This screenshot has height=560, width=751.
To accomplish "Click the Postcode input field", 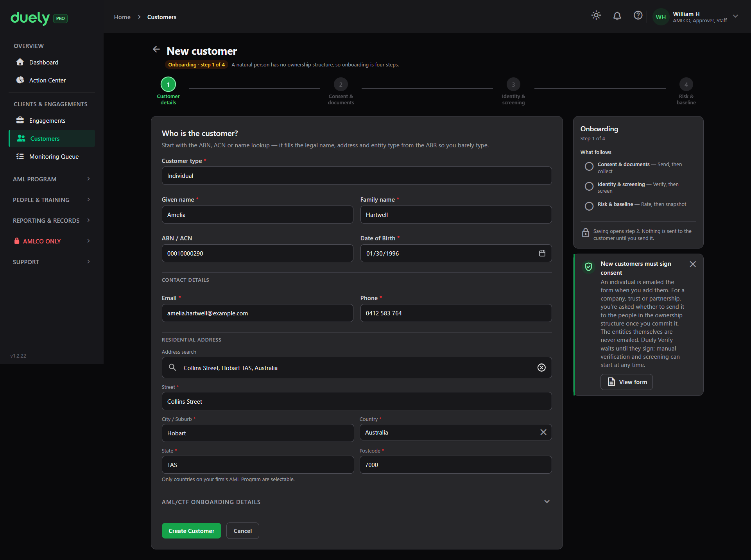I will click(x=455, y=465).
